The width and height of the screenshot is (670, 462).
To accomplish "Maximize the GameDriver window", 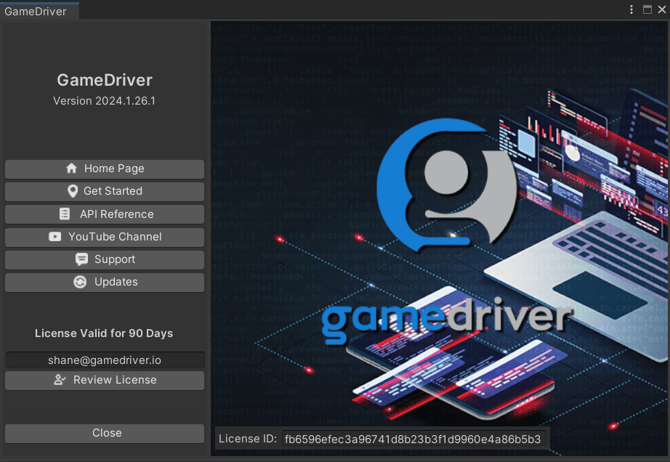I will [x=647, y=9].
